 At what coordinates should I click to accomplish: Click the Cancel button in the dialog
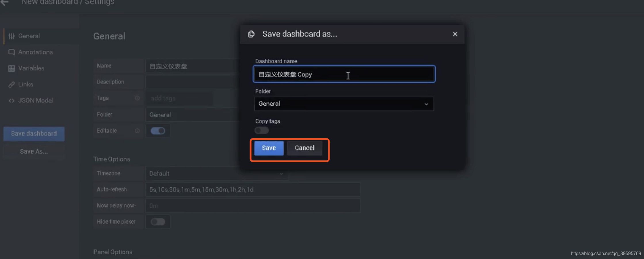click(x=304, y=148)
